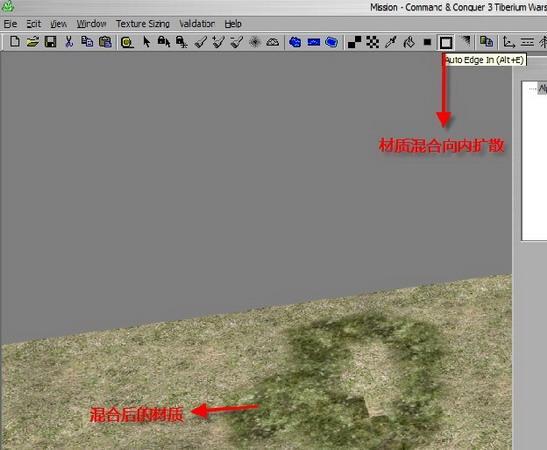The height and width of the screenshot is (450, 547).
Task: Select the checkerboard large tile tool
Action: pyautogui.click(x=373, y=42)
